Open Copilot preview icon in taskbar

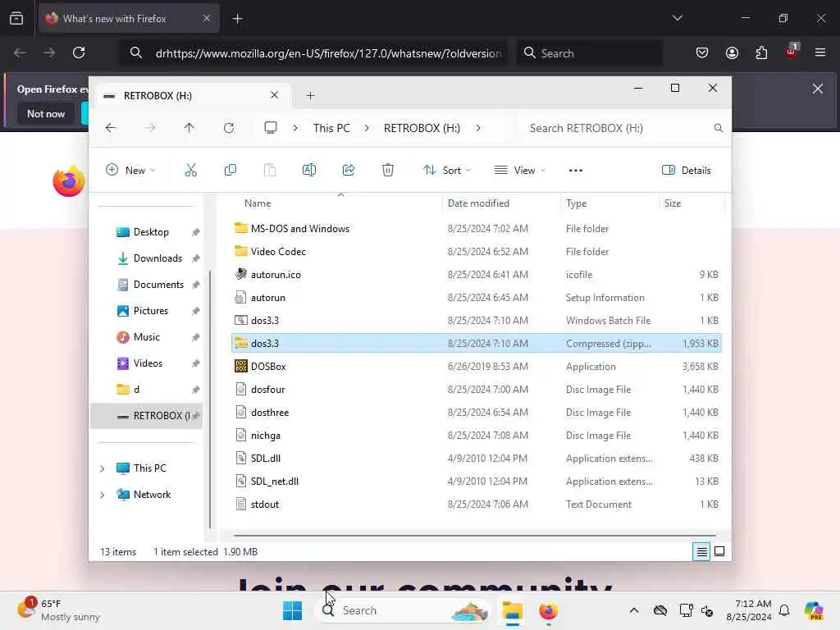[814, 610]
